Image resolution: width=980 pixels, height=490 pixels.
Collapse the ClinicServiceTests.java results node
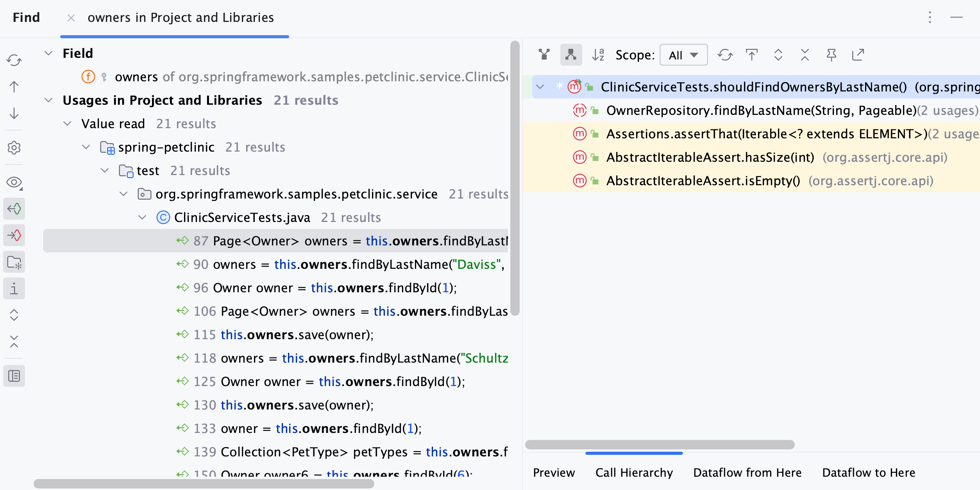point(142,218)
